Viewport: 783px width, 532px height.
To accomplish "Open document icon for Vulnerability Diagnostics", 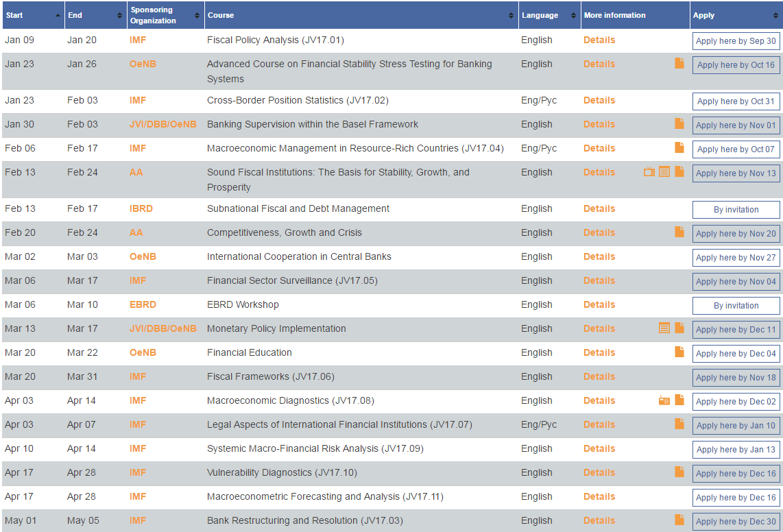I will (x=679, y=472).
